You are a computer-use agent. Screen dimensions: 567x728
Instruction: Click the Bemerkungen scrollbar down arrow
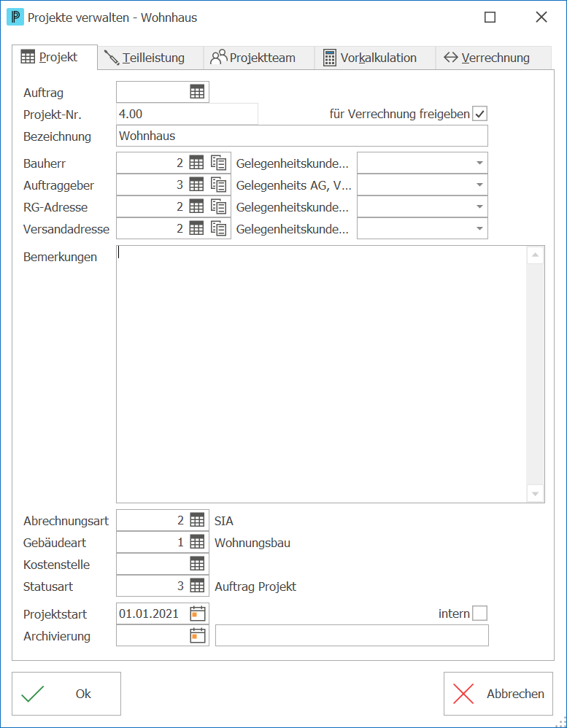tap(536, 492)
